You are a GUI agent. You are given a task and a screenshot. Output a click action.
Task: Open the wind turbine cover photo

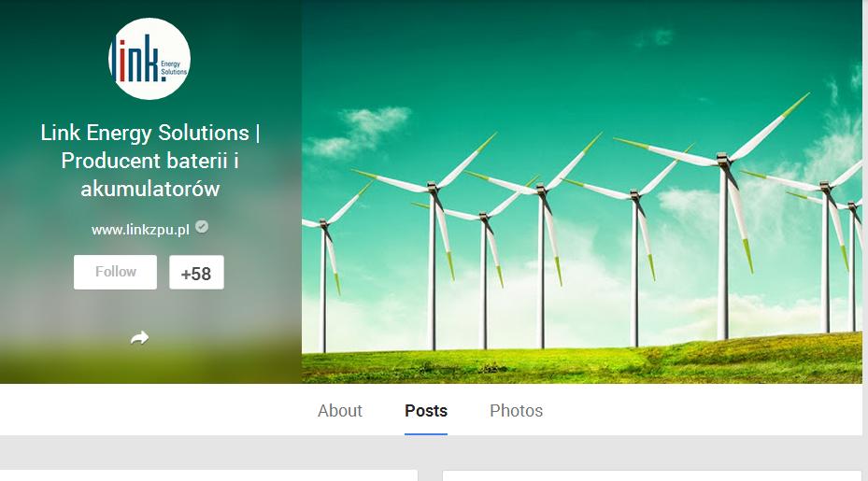tap(582, 191)
